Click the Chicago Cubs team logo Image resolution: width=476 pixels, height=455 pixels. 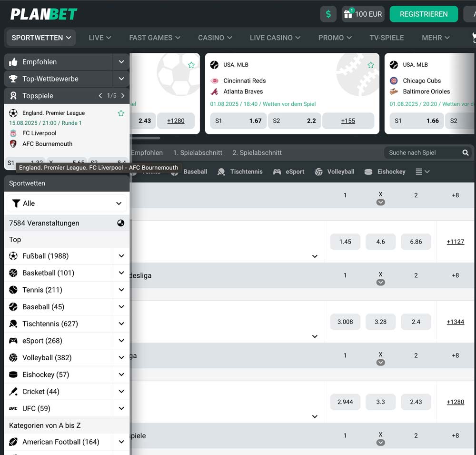pyautogui.click(x=394, y=81)
